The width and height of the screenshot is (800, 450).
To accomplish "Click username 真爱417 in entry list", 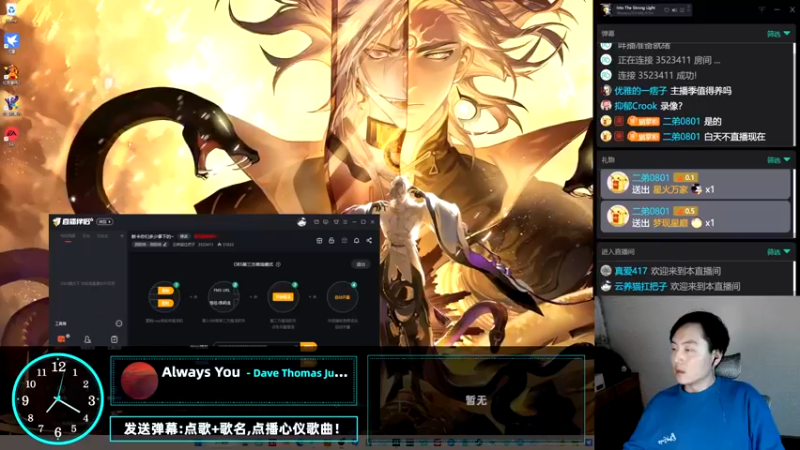I will (x=631, y=271).
